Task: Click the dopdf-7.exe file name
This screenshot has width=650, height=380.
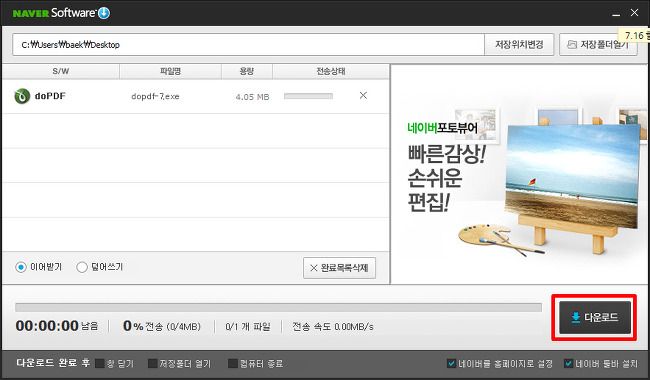Action: (x=155, y=97)
